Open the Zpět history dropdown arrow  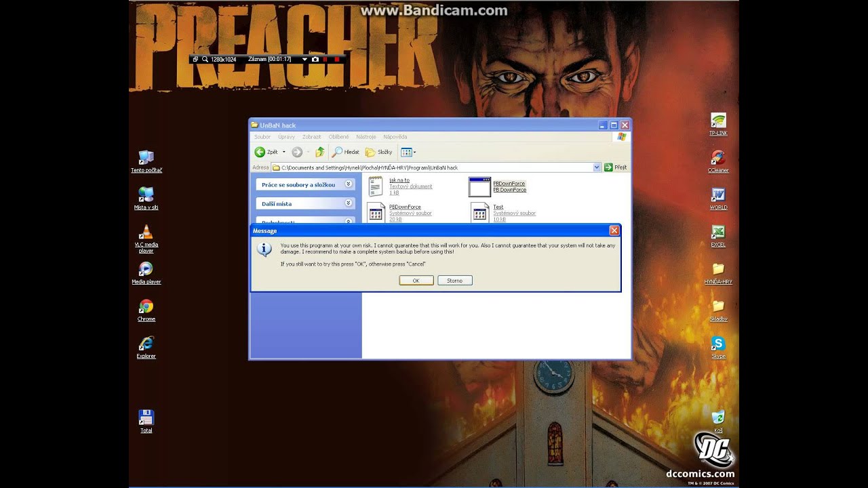(284, 152)
